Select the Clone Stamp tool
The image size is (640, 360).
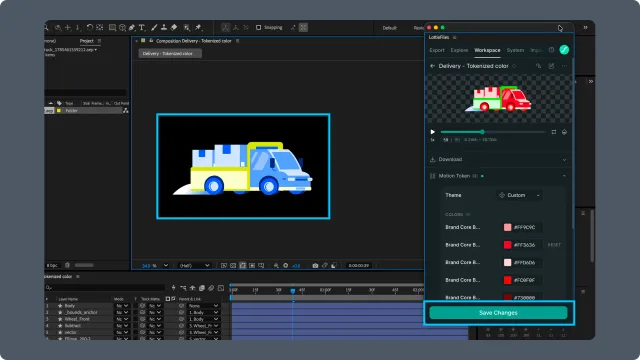click(x=164, y=27)
